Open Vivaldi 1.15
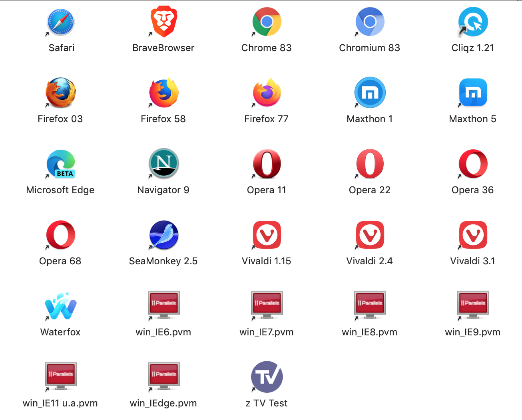 267,235
